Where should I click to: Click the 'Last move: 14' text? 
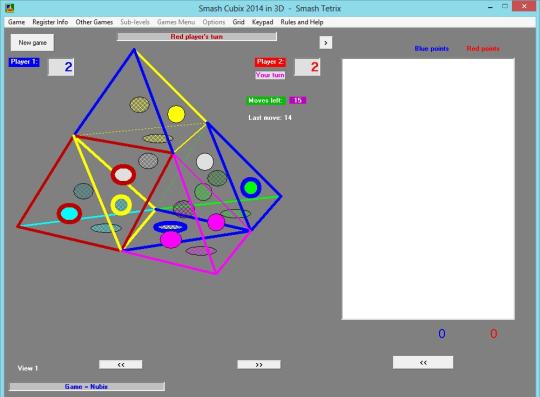(x=270, y=118)
